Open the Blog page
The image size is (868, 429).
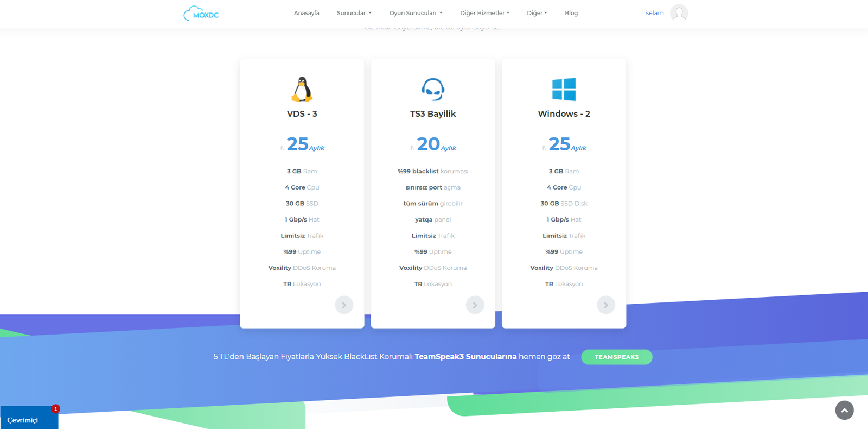pyautogui.click(x=571, y=13)
